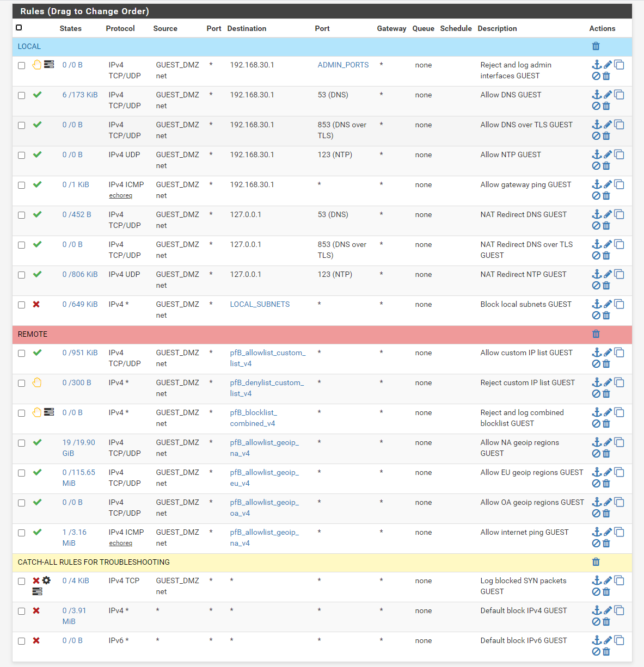Click the pass checkmark on Allow EU geoip regions rule

coord(37,472)
